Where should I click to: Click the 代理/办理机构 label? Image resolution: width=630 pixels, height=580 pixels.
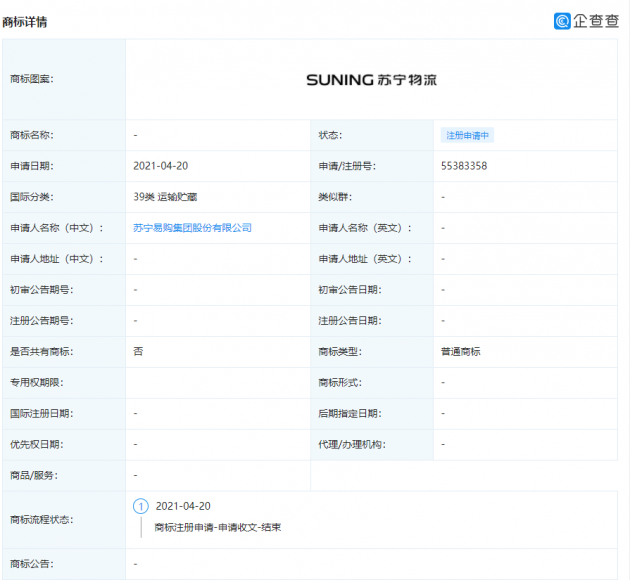coord(352,444)
